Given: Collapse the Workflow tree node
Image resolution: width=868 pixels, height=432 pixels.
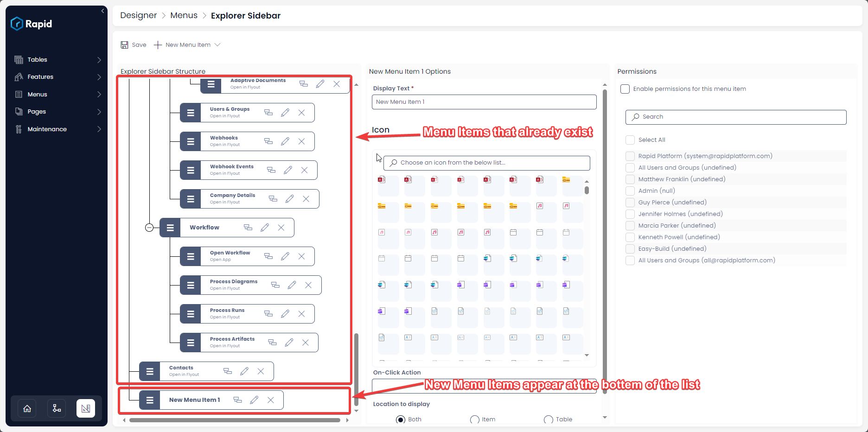Looking at the screenshot, I should [149, 227].
